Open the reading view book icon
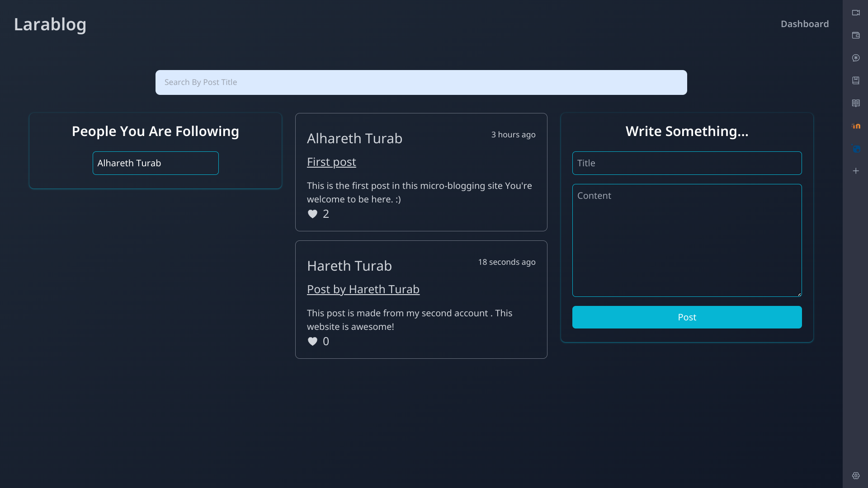The width and height of the screenshot is (868, 488). coord(856,103)
